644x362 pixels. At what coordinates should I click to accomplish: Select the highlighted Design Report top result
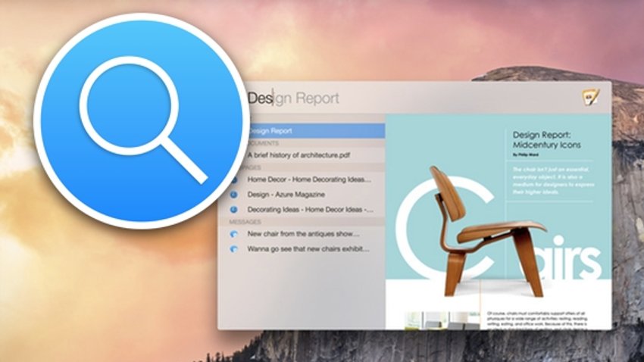click(315, 131)
